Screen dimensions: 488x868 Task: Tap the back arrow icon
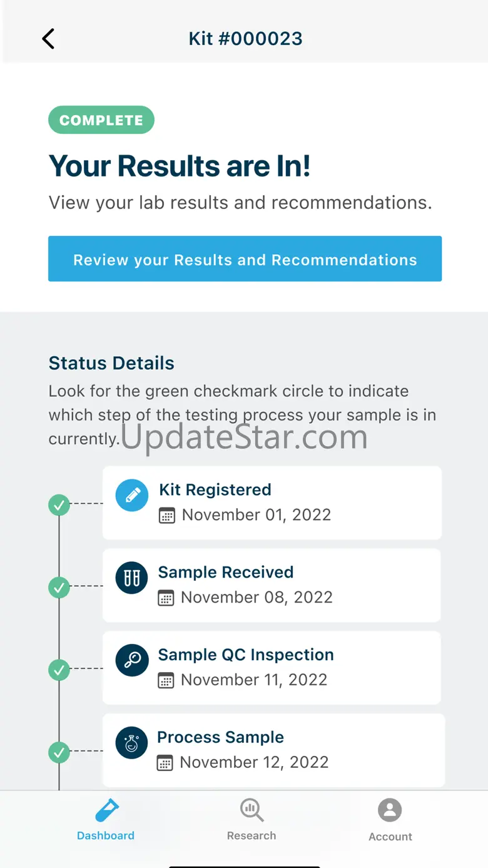tap(48, 39)
